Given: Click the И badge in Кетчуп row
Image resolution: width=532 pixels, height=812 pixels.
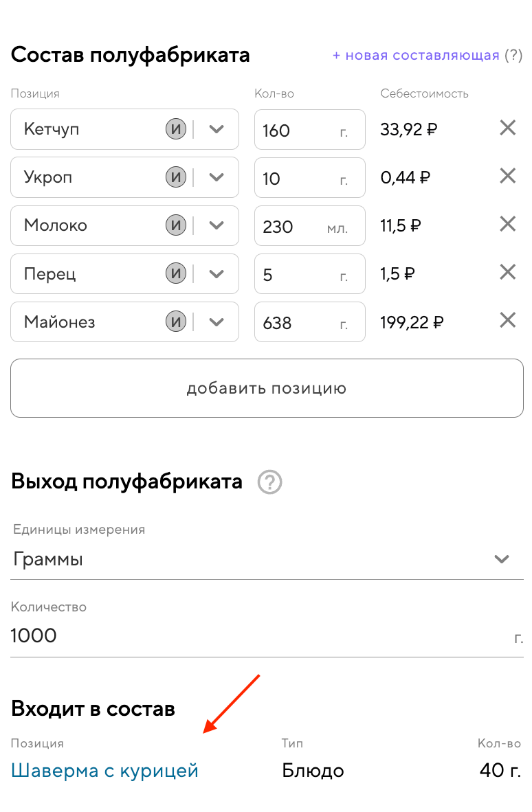Looking at the screenshot, I should (x=177, y=129).
